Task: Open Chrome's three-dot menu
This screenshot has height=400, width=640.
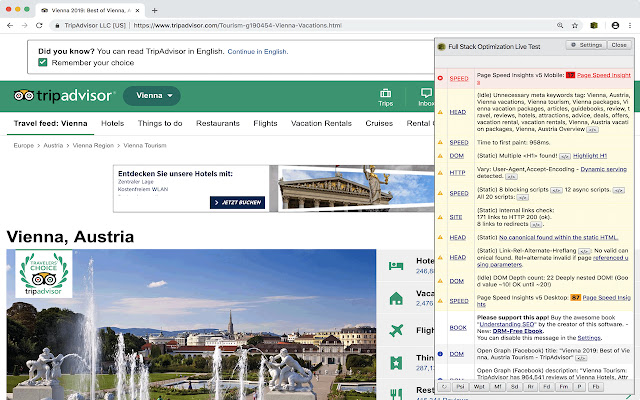Action: click(630, 25)
